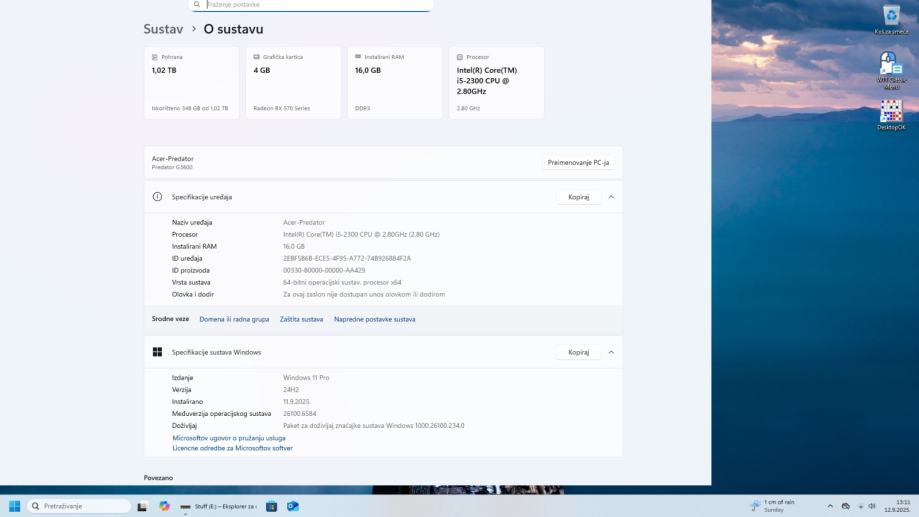Click Preimenovanje PC-ja button

point(578,162)
